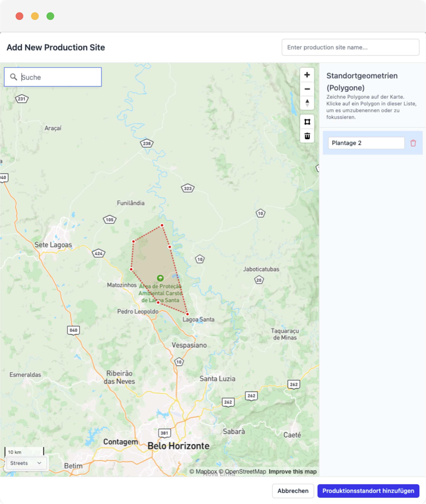Click road shield 381 near Belo Horizonte

click(x=164, y=433)
